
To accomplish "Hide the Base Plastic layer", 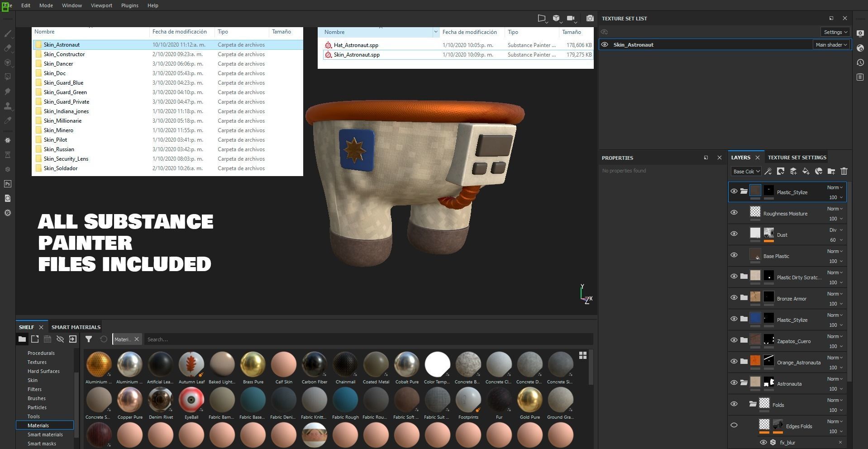I will point(734,255).
